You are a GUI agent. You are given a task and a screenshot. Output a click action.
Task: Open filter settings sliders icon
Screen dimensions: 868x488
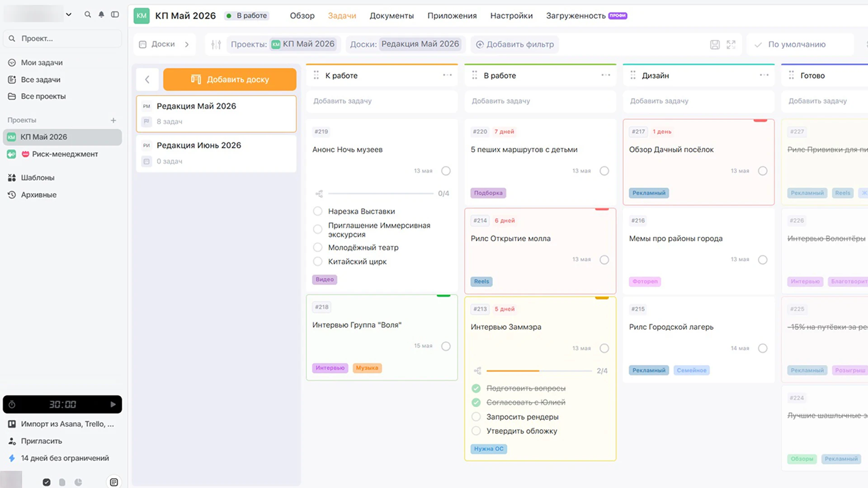tap(216, 44)
